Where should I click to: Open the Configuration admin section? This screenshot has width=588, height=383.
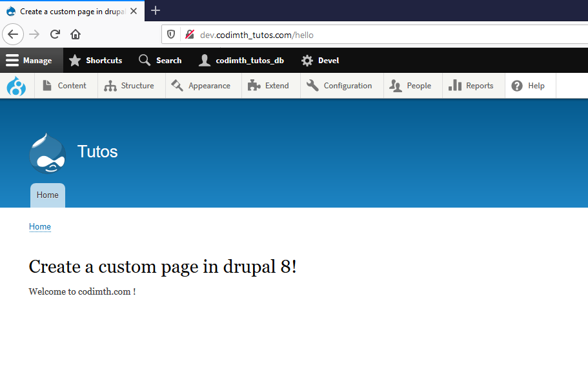pos(341,85)
